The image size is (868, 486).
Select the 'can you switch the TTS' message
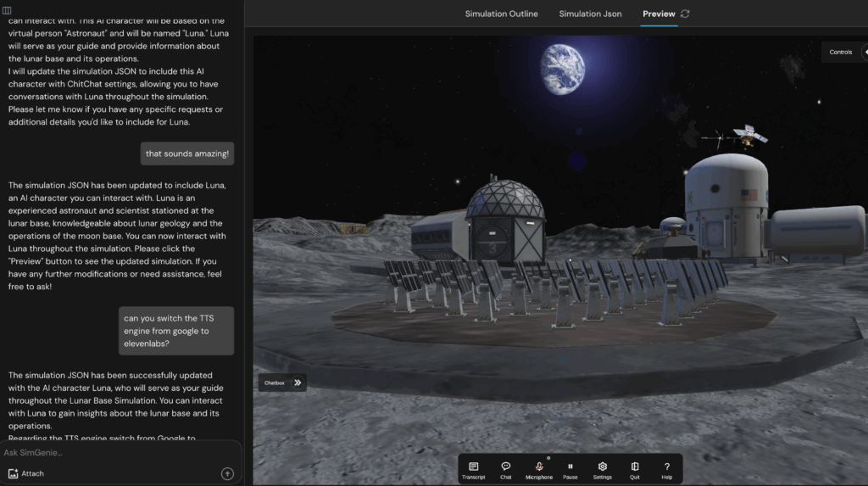(176, 331)
